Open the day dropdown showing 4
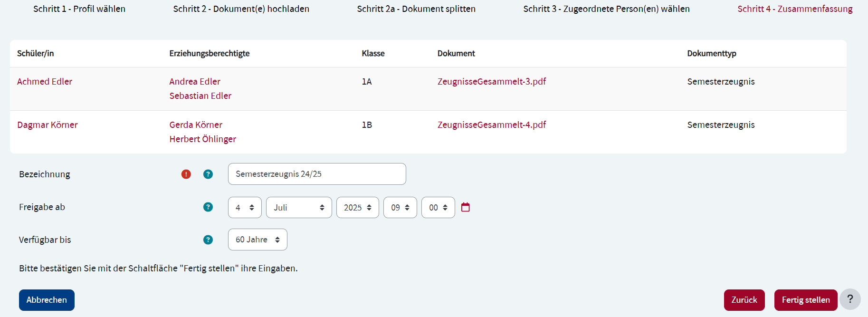868x317 pixels. coord(245,208)
